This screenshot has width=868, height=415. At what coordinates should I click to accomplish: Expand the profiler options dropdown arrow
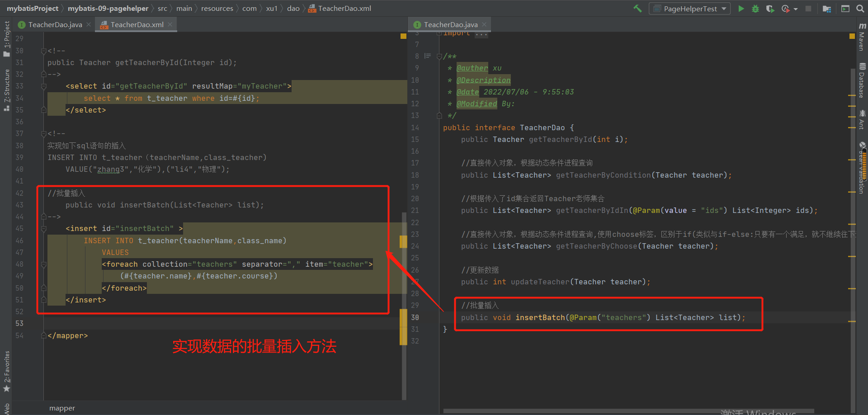(796, 9)
